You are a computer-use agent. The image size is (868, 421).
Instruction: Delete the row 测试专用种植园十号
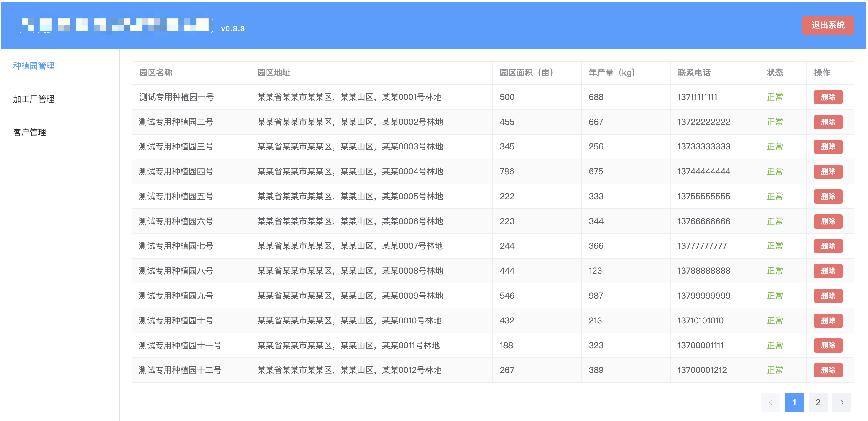coord(828,320)
